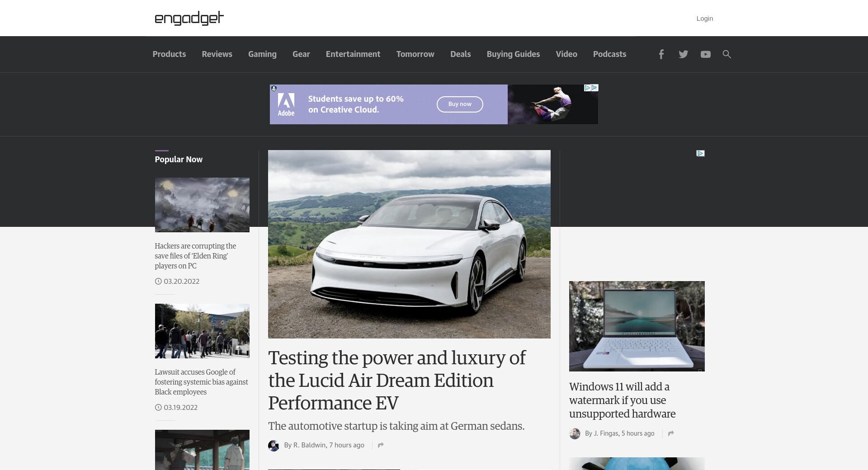Click author name R. Baldwin

tap(309, 445)
